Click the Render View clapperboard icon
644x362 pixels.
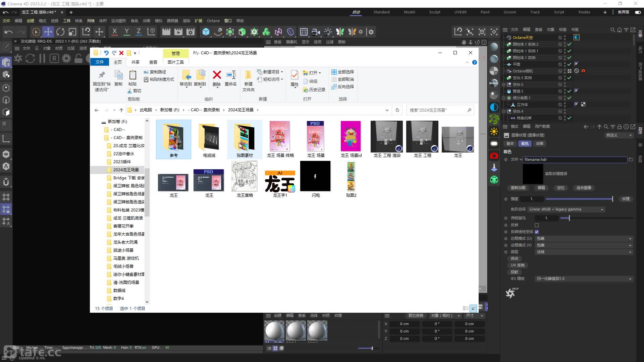166,32
